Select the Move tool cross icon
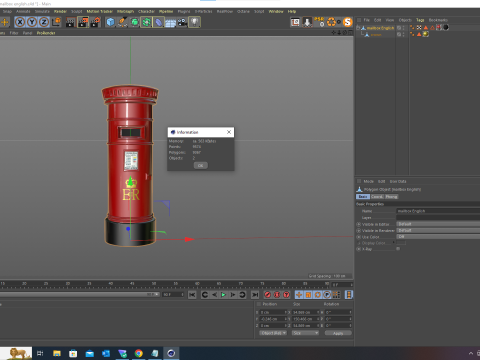480x360 pixels. point(5,22)
